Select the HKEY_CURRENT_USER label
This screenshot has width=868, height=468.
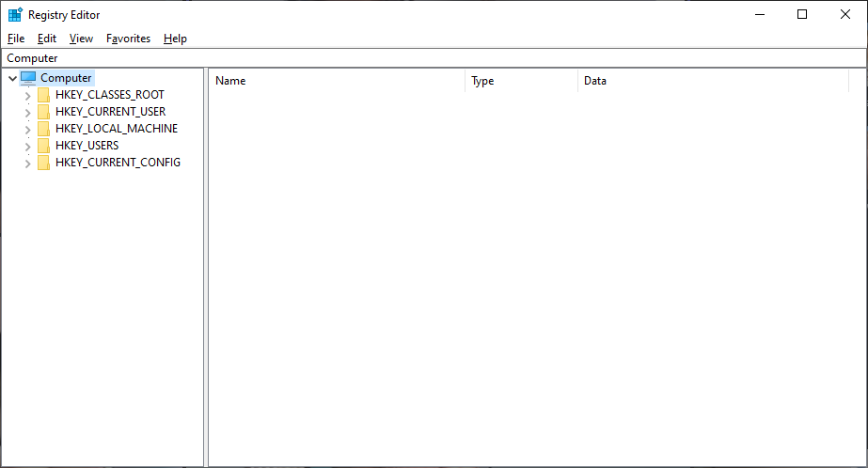(110, 112)
